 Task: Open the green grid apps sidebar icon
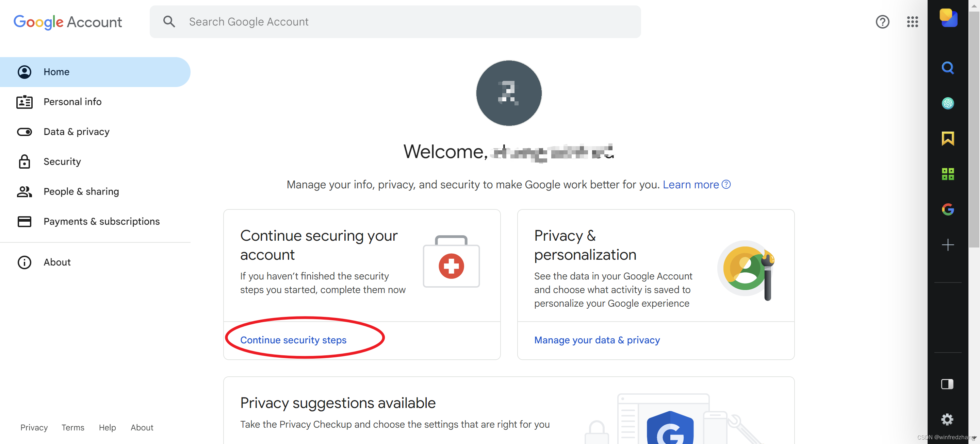point(947,174)
